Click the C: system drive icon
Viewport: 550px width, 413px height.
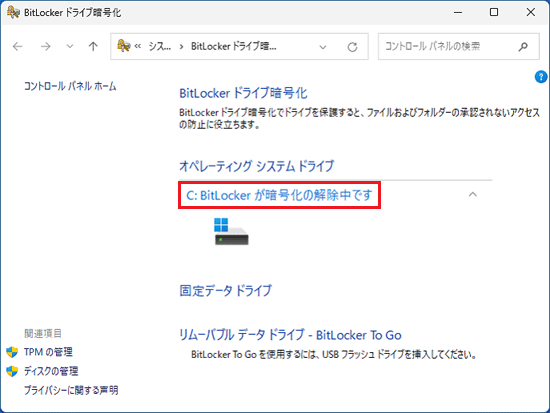pyautogui.click(x=231, y=231)
